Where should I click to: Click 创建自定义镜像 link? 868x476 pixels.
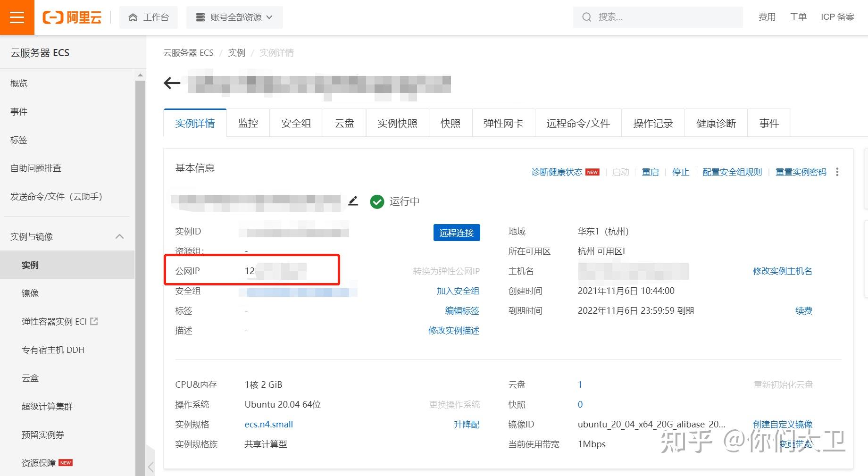(783, 425)
